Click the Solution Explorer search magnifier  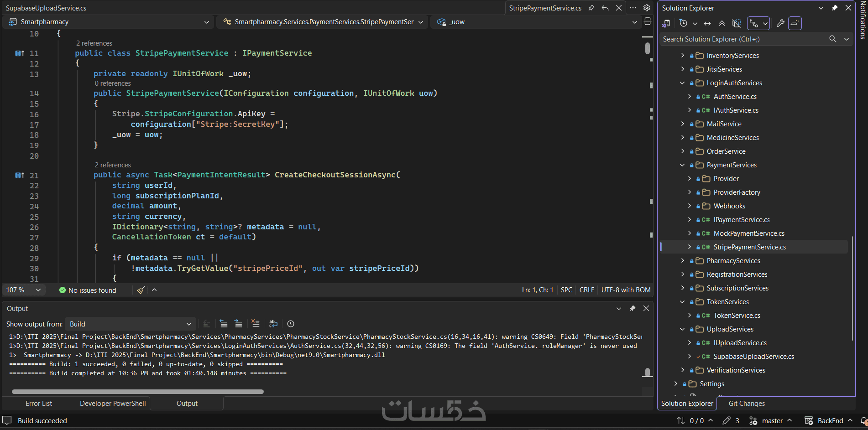tap(832, 39)
